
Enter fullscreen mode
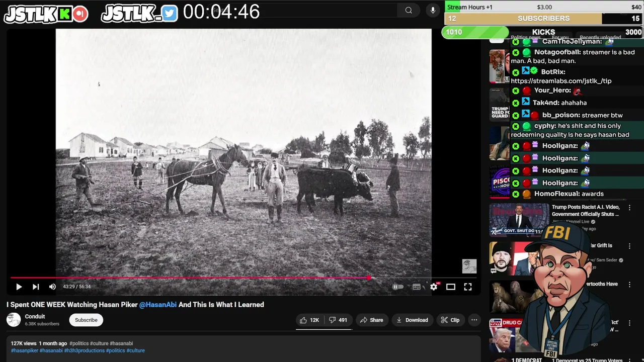pos(468,287)
